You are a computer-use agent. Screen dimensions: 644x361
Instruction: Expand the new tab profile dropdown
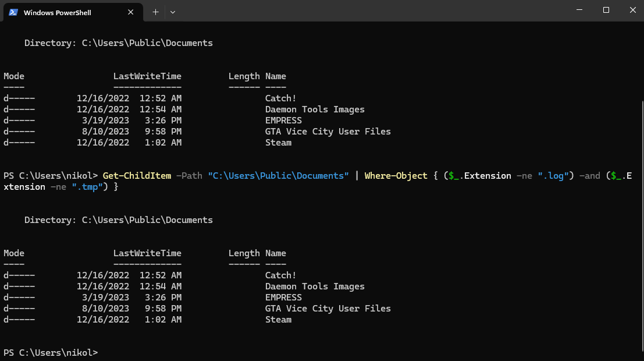173,12
